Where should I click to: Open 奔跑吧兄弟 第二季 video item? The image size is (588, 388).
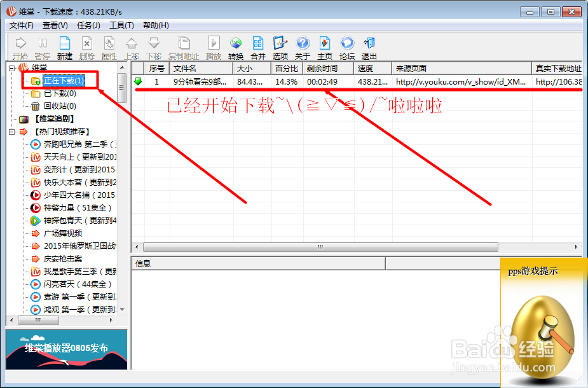tap(80, 144)
